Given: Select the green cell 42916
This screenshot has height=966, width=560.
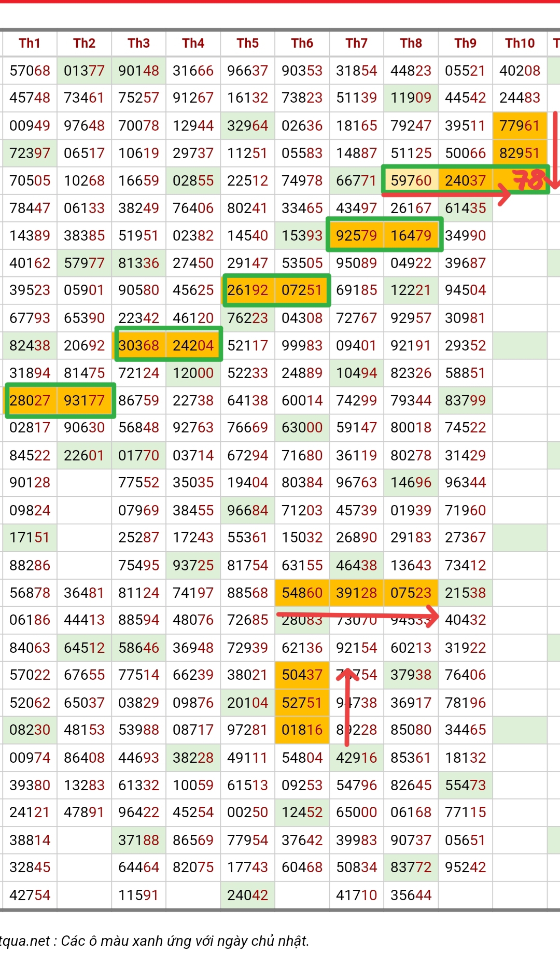Looking at the screenshot, I should [356, 758].
